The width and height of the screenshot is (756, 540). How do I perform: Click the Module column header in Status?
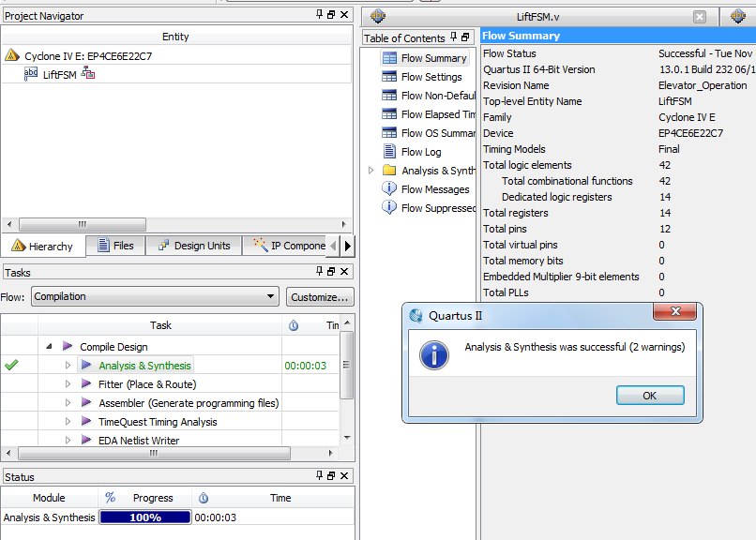49,498
